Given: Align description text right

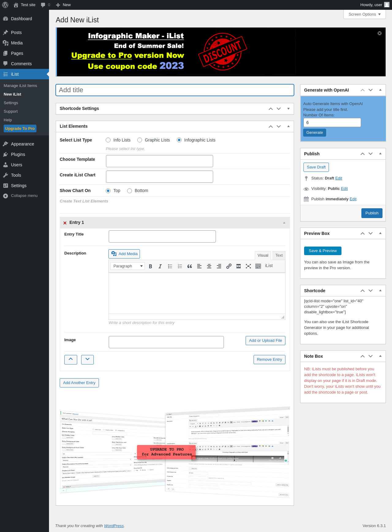Looking at the screenshot, I should point(219,266).
